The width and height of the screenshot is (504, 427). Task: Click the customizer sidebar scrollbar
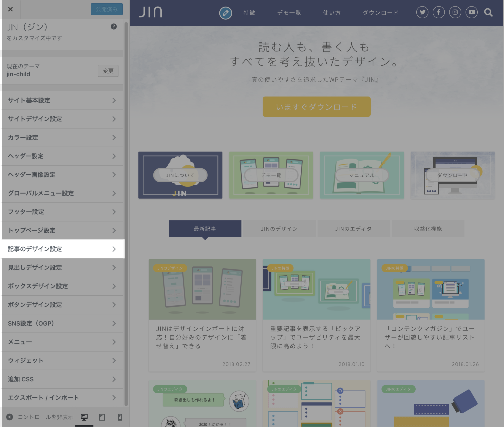pos(126,214)
